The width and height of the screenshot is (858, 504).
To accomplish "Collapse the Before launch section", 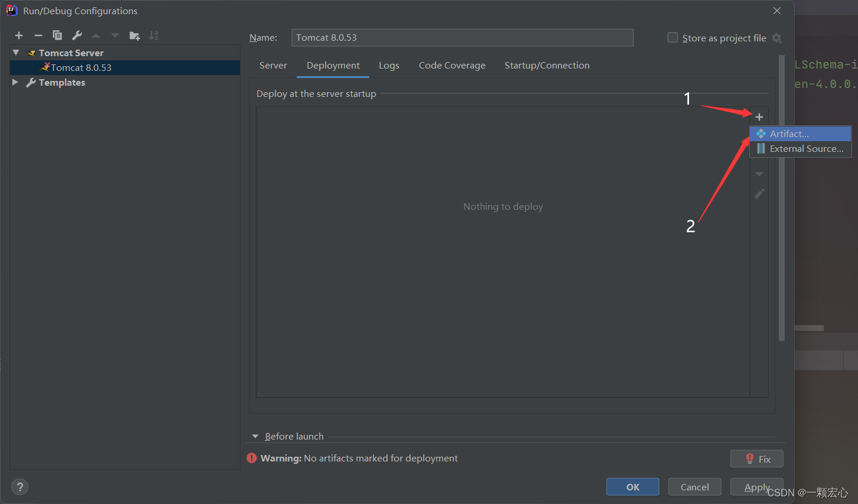I will 255,436.
